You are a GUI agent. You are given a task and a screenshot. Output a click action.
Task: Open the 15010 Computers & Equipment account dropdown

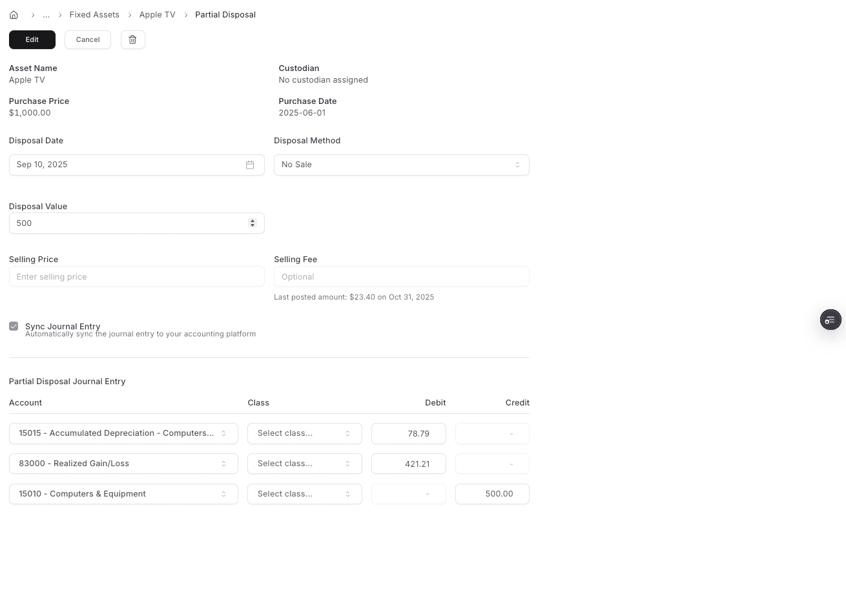pyautogui.click(x=123, y=494)
